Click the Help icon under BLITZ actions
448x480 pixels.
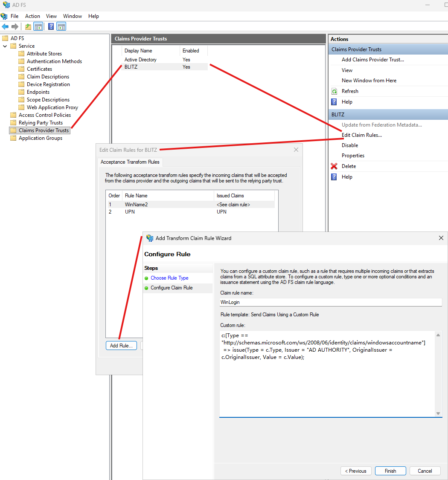334,177
